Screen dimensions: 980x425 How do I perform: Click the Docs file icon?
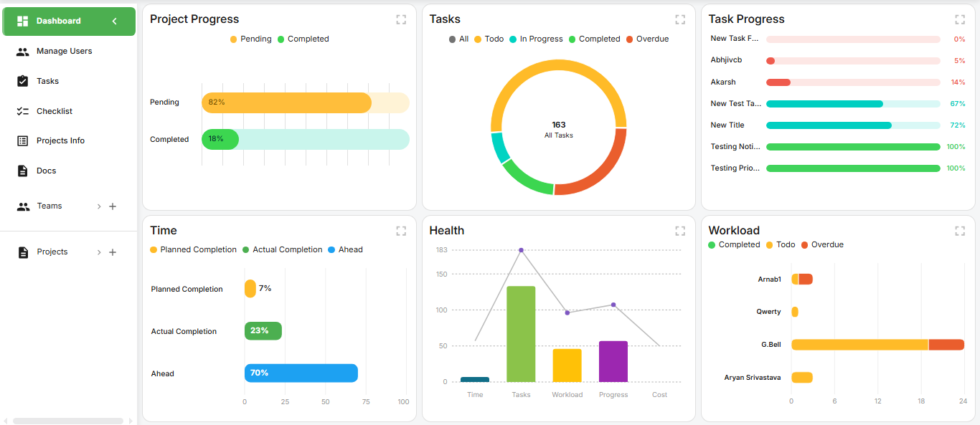pos(22,171)
